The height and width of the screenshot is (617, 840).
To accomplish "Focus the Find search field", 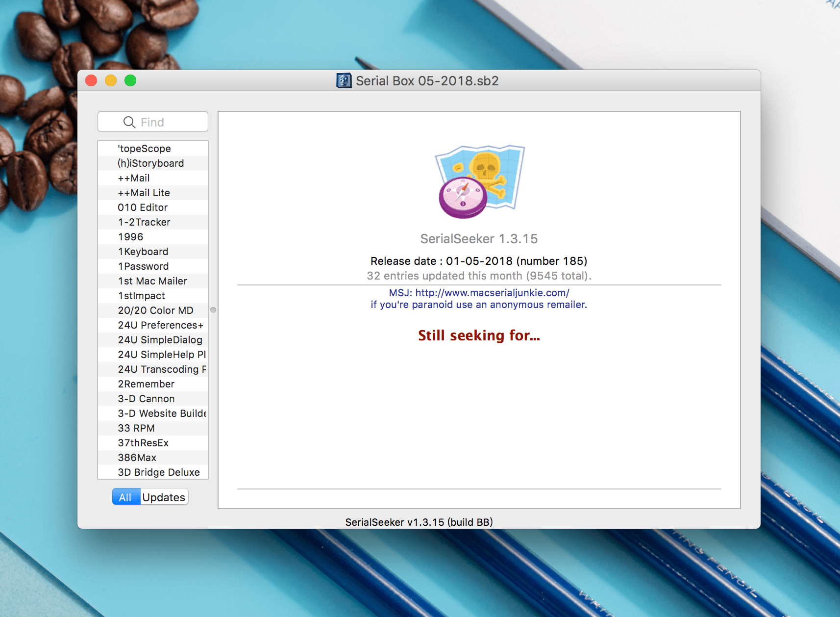I will (153, 122).
